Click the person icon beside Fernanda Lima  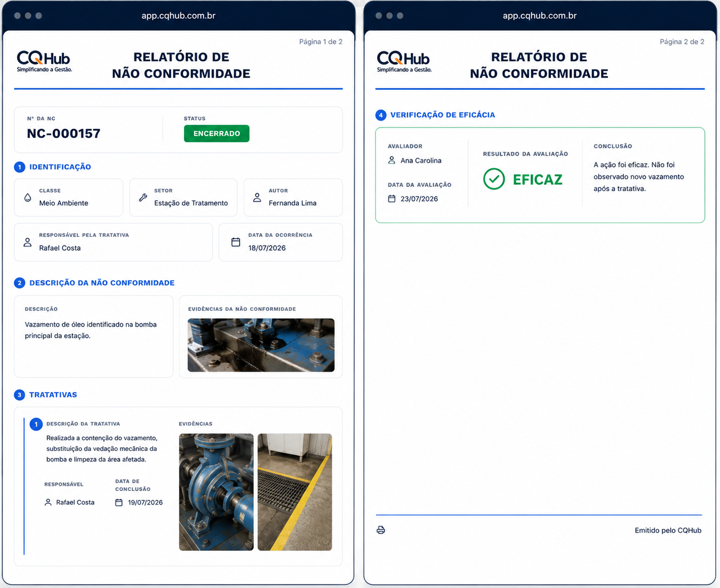257,198
